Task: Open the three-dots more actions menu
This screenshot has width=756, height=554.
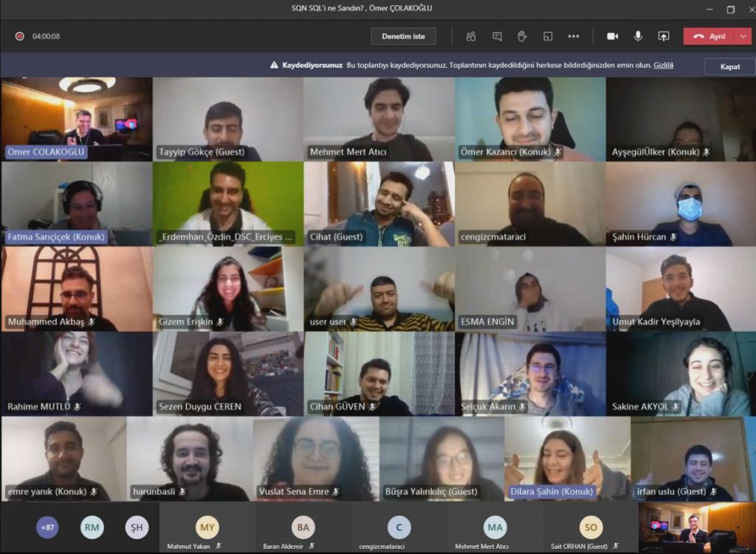Action: click(x=574, y=36)
